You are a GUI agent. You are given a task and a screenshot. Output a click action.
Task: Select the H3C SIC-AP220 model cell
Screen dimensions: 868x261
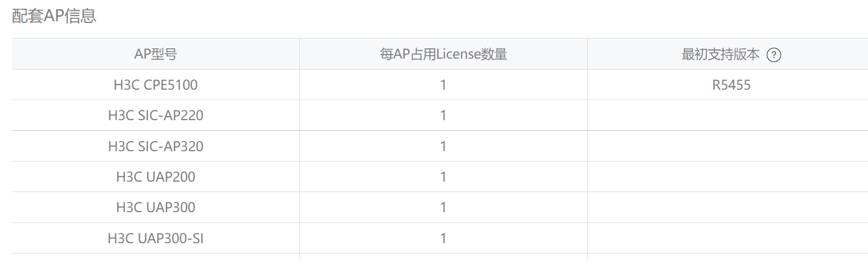(155, 116)
